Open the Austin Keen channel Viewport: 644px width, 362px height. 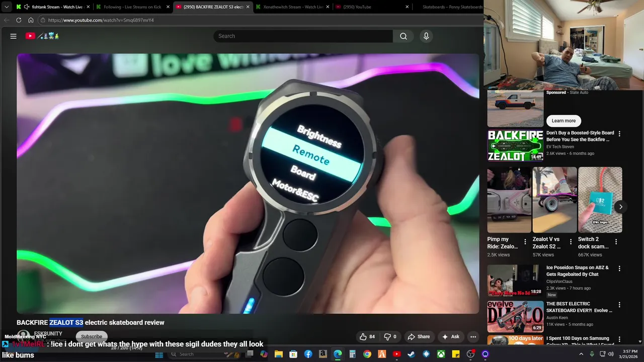[558, 318]
